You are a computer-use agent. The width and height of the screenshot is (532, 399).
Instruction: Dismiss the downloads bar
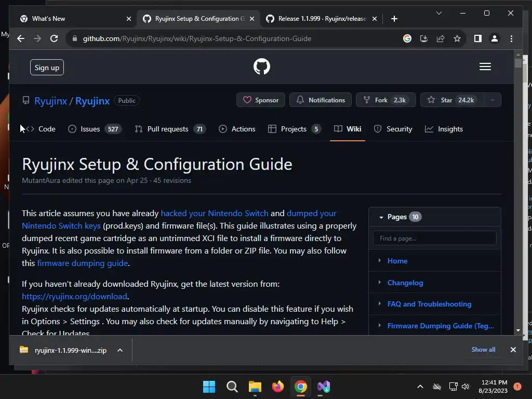click(513, 350)
